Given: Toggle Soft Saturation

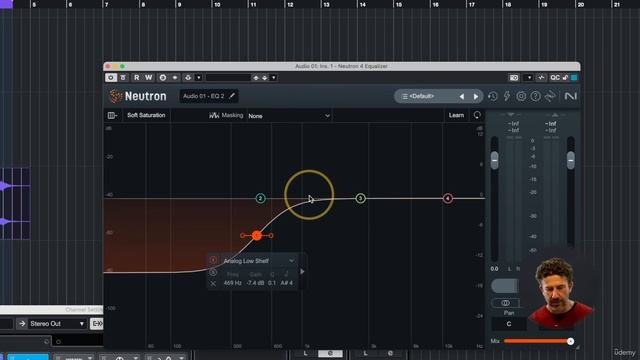Looking at the screenshot, I should tap(146, 116).
